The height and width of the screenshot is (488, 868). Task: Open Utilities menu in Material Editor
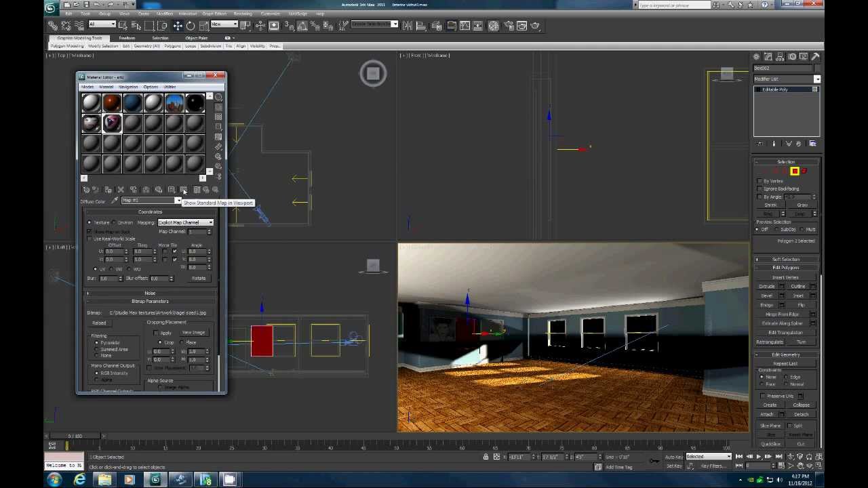click(x=170, y=87)
